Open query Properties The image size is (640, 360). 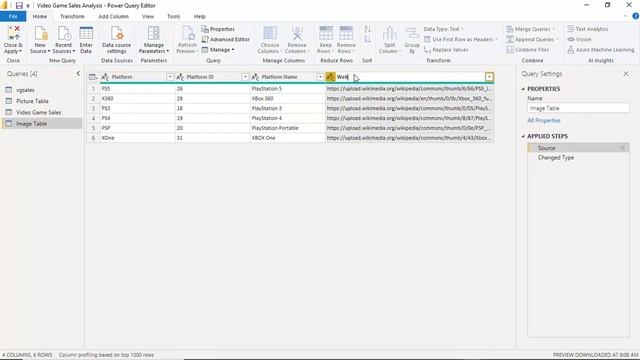(x=218, y=29)
